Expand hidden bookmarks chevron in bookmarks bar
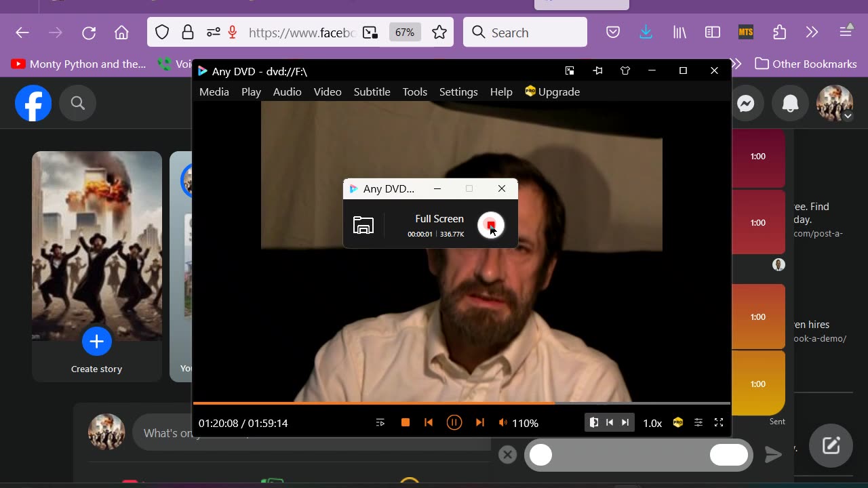 coord(736,64)
